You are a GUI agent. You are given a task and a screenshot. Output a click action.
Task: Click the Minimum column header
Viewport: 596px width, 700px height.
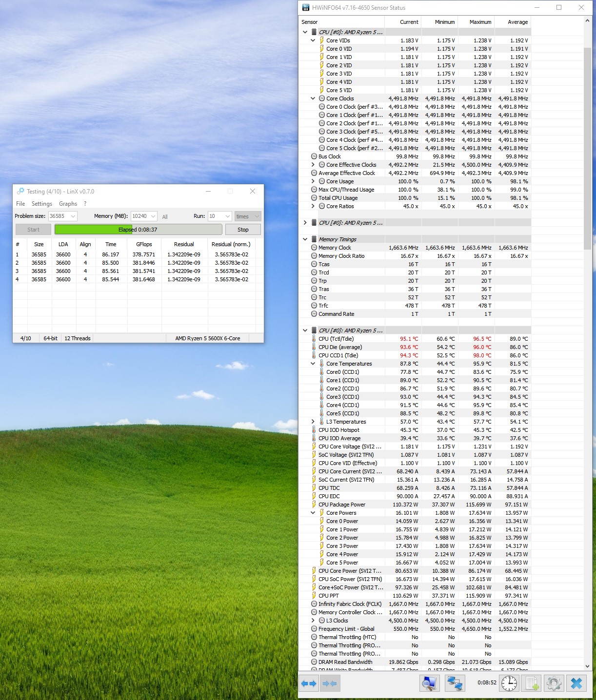pos(439,22)
